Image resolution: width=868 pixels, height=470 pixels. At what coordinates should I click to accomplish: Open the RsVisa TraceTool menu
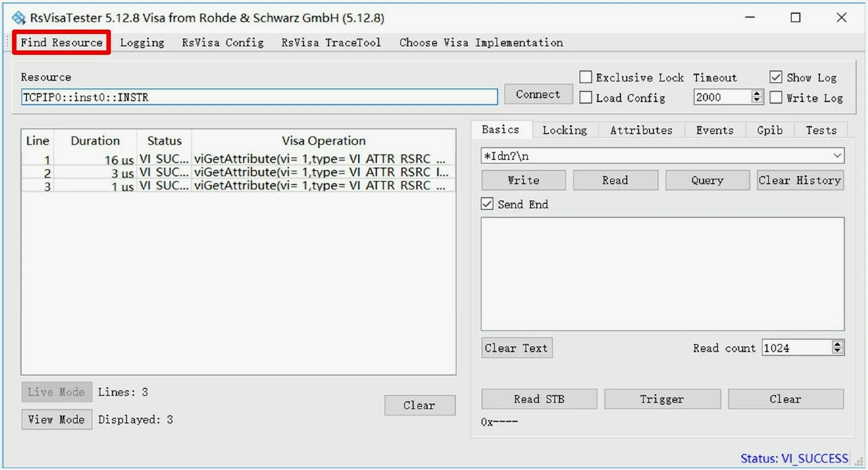click(x=331, y=43)
